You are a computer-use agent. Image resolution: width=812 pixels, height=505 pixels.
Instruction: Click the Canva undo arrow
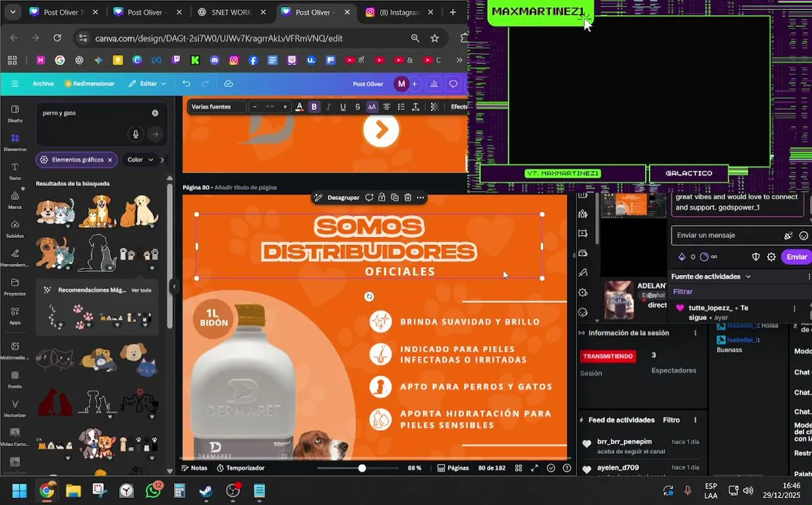(187, 84)
